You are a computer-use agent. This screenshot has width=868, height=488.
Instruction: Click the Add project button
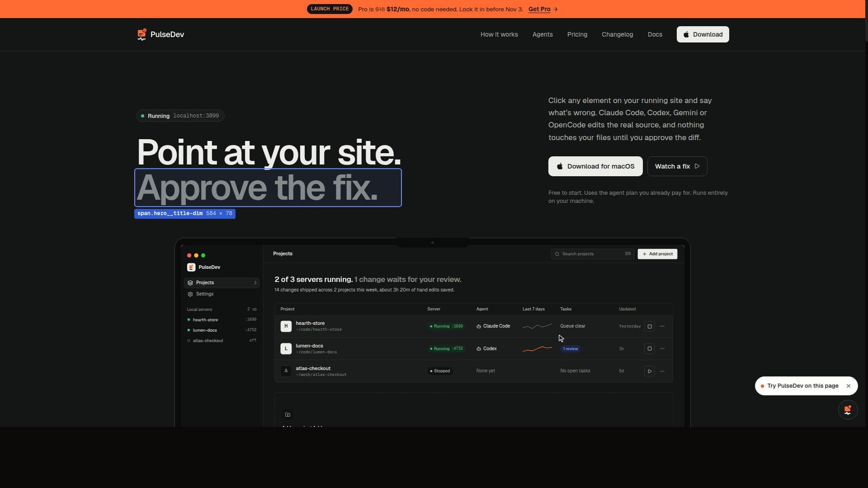657,254
